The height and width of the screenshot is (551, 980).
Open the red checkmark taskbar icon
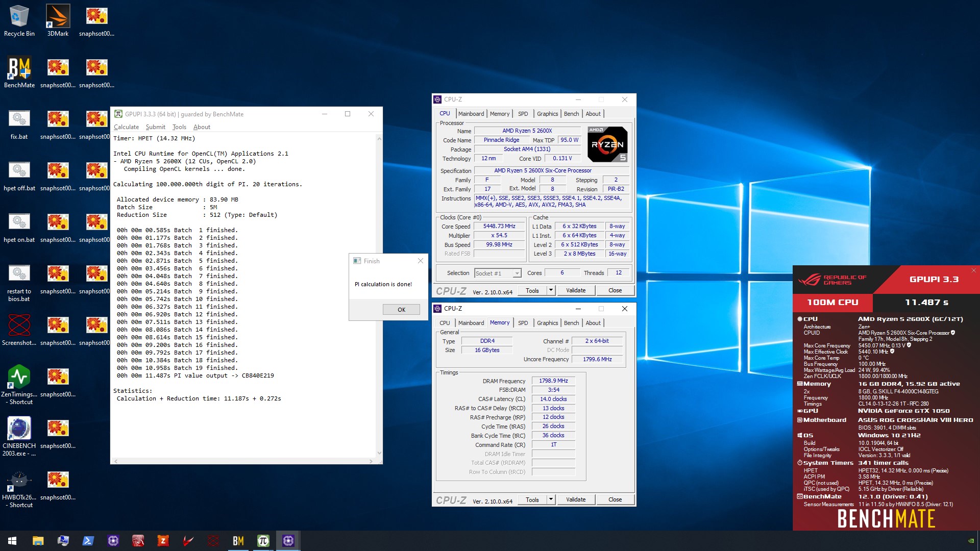tap(188, 541)
